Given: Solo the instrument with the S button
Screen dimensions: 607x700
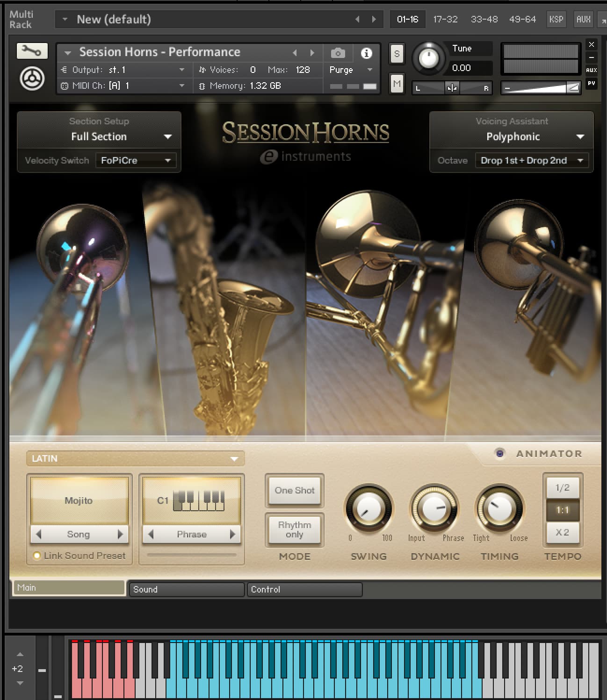Looking at the screenshot, I should (x=397, y=54).
